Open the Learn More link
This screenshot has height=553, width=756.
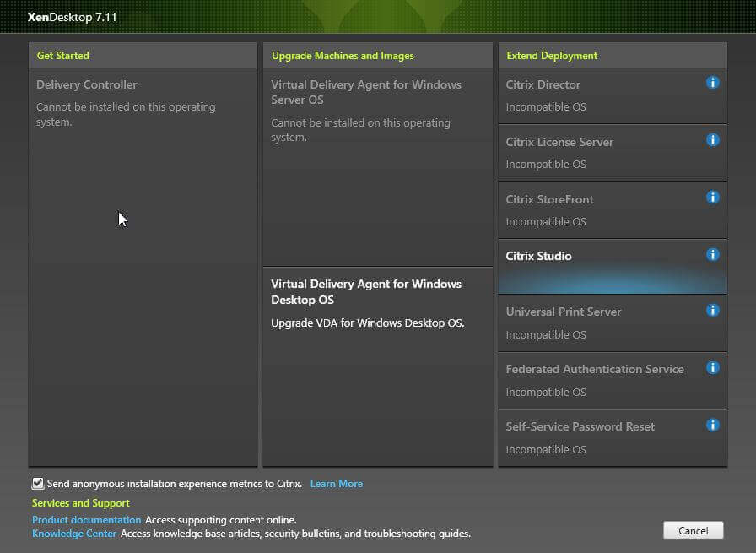337,484
